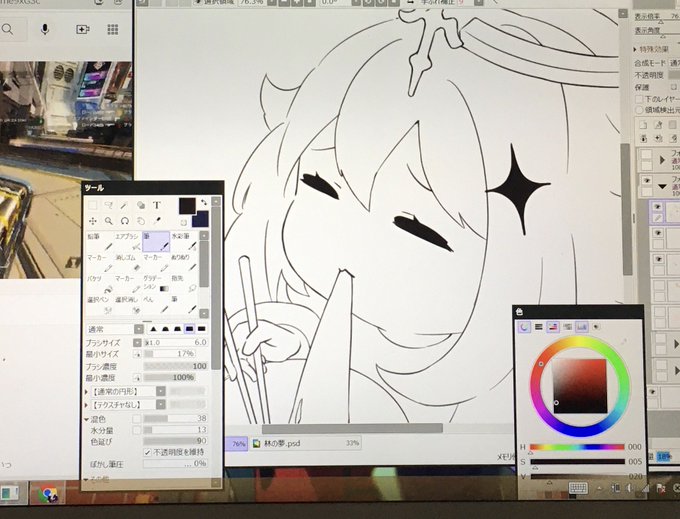Choose the 選択消し selection eraser
The width and height of the screenshot is (680, 519).
(x=128, y=304)
